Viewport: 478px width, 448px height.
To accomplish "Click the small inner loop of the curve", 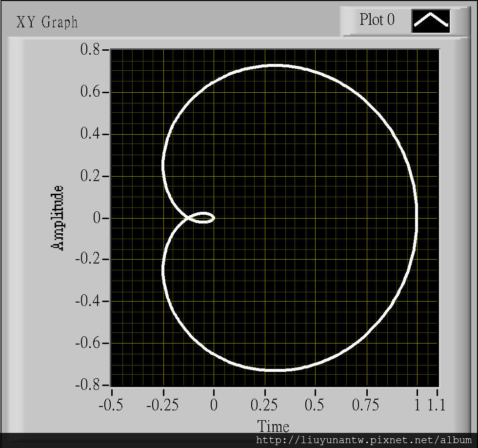I will point(200,218).
